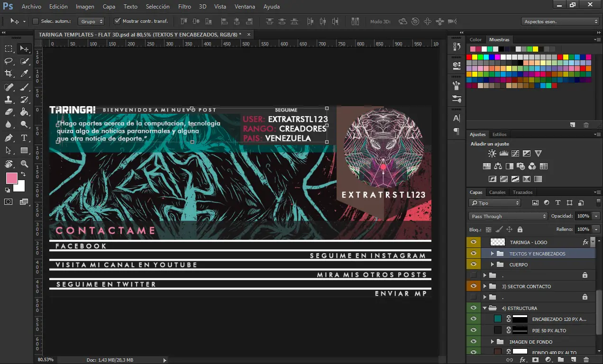Select the Spot Healing Brush tool

(9, 87)
